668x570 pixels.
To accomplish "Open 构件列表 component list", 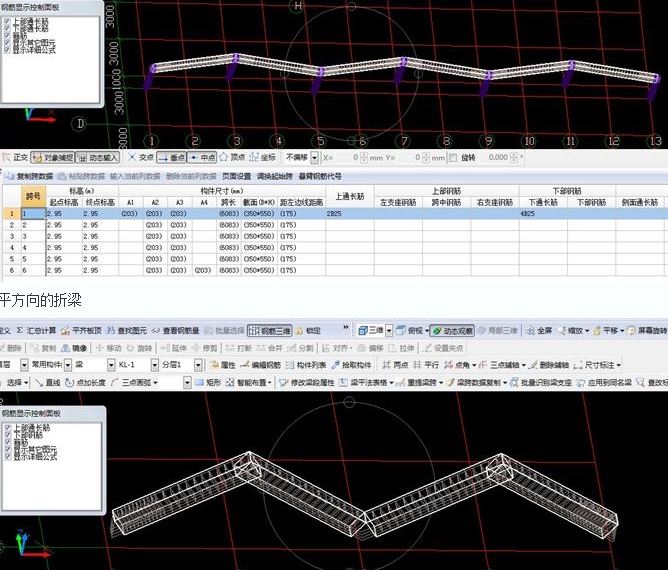I will (x=306, y=365).
